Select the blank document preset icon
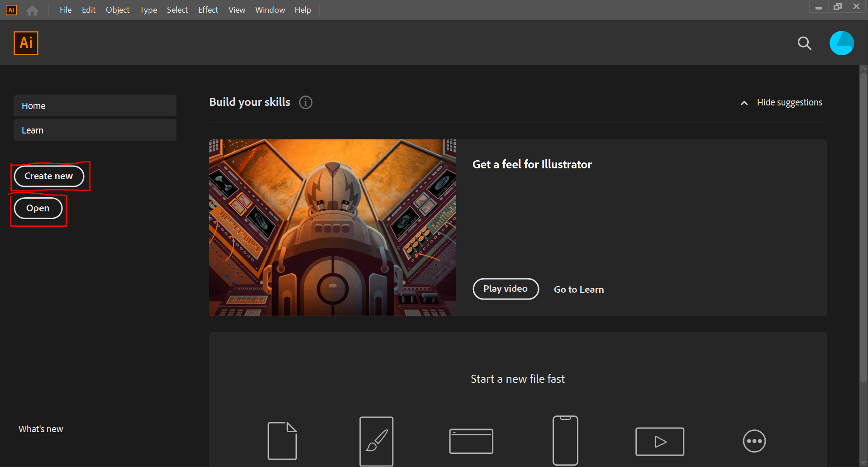 (x=282, y=441)
